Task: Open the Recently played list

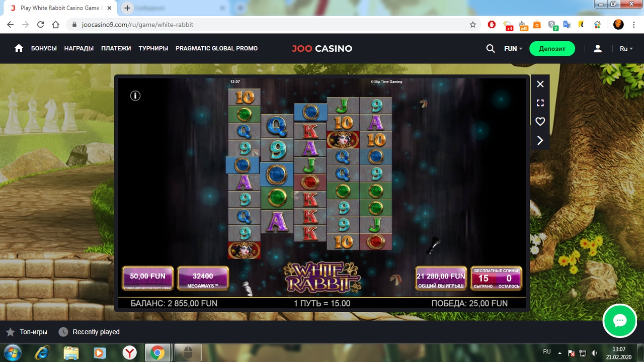Action: (x=90, y=332)
